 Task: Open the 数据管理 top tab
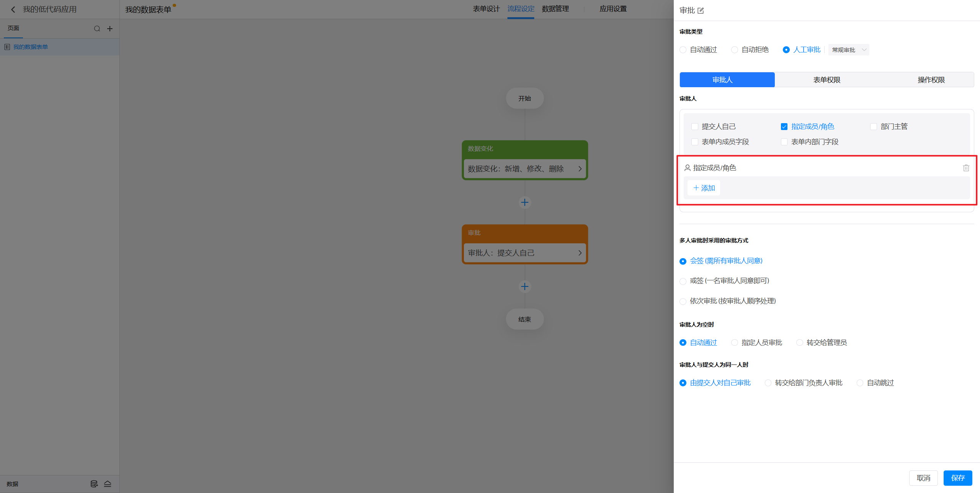pyautogui.click(x=555, y=9)
